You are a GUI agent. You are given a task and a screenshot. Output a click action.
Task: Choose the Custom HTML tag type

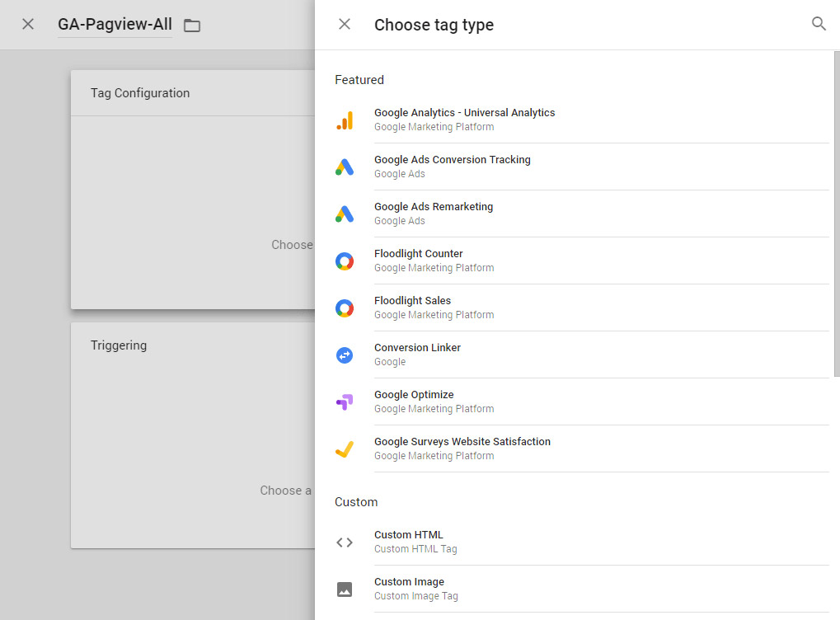[x=582, y=542]
